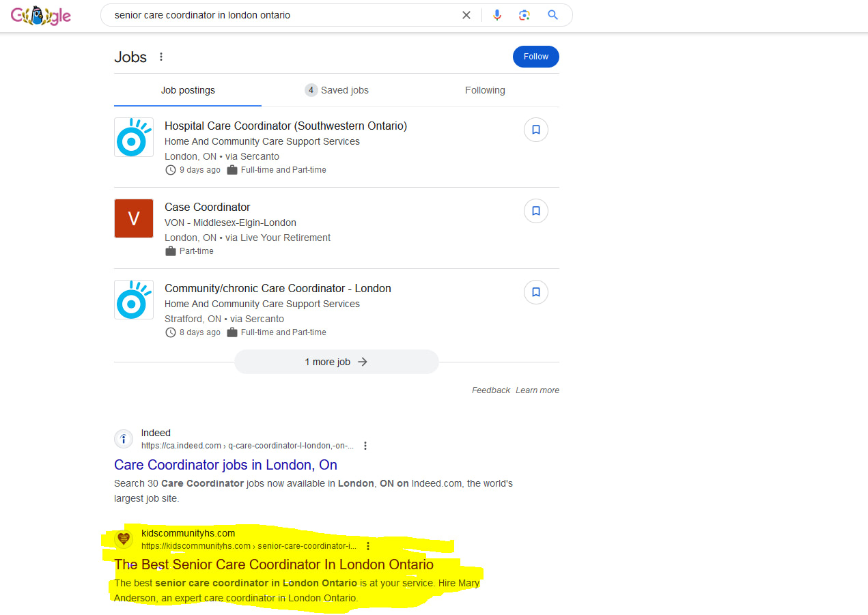868x615 pixels.
Task: Click the Jobs heading
Action: (130, 57)
